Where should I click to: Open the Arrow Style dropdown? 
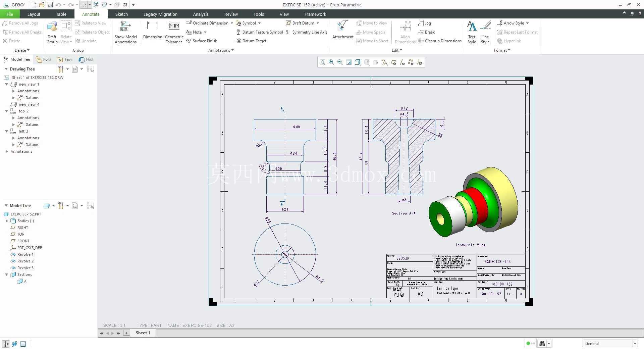pos(527,23)
